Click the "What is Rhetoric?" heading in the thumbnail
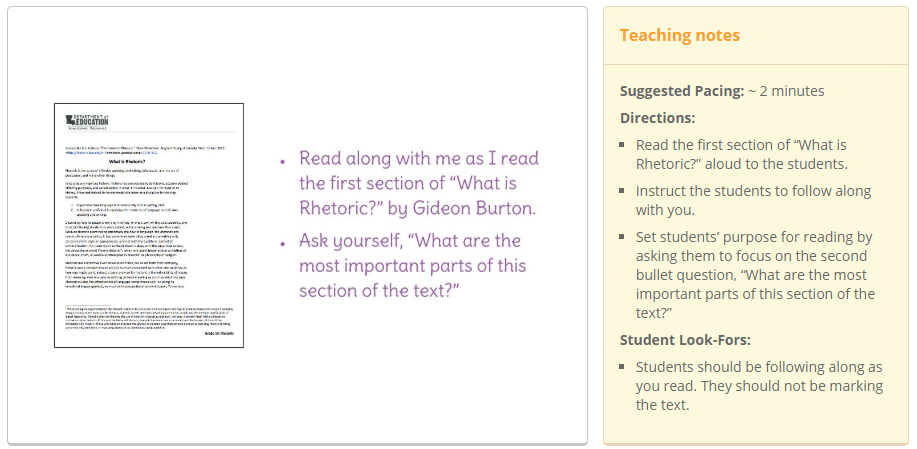The width and height of the screenshot is (917, 449). (x=130, y=160)
